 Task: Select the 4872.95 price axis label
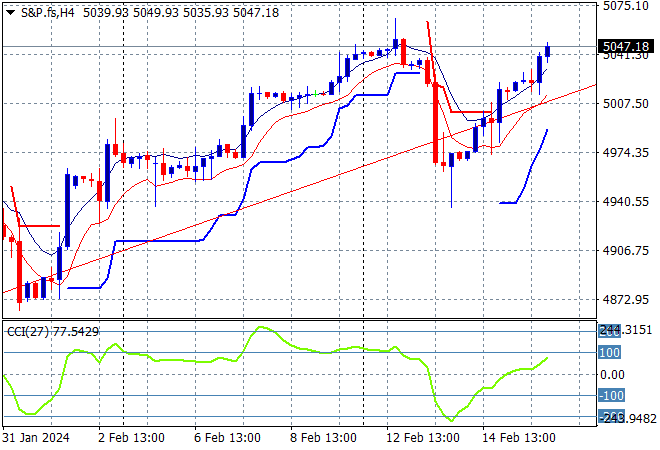point(625,300)
